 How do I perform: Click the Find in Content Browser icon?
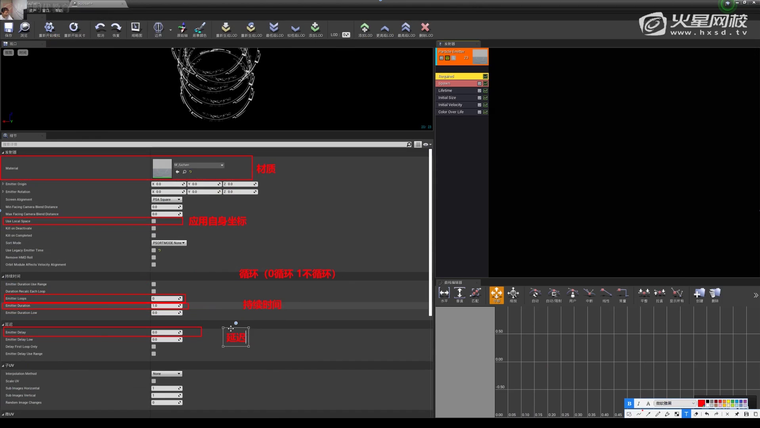24,28
